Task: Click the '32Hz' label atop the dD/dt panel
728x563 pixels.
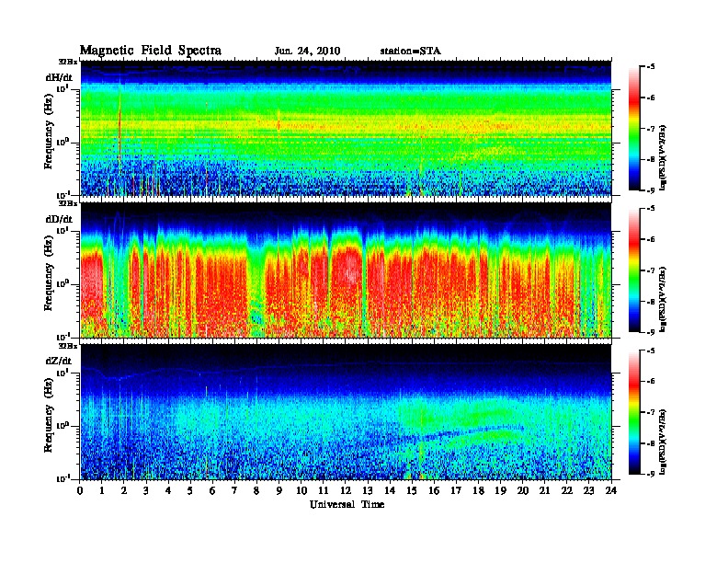Action: tap(68, 203)
